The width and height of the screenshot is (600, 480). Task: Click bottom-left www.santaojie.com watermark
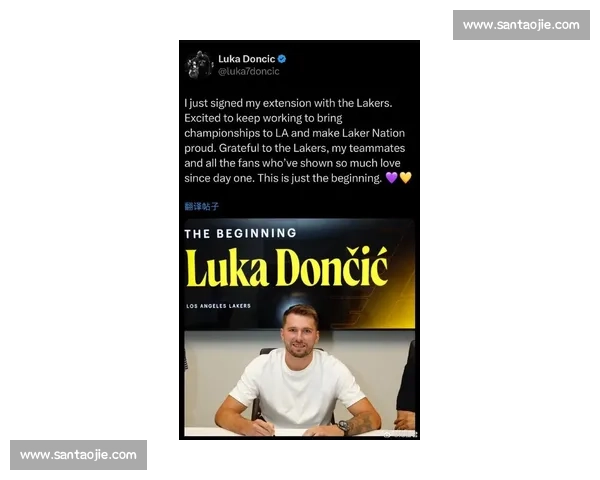78,455
